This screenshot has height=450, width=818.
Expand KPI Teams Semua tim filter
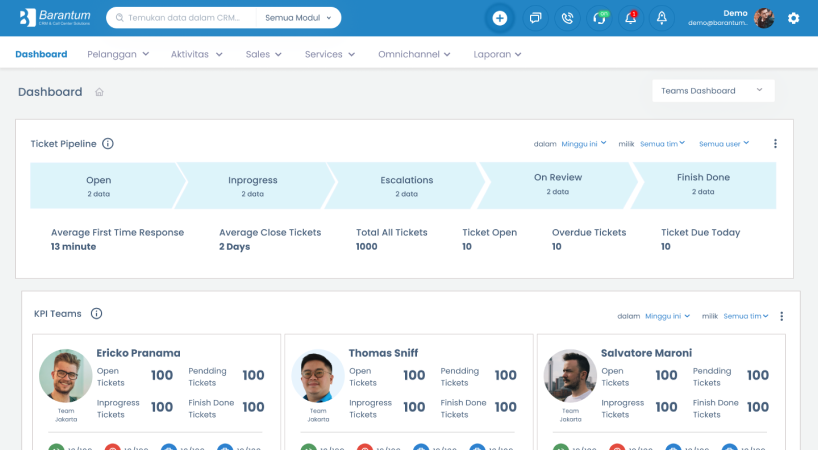tap(746, 316)
